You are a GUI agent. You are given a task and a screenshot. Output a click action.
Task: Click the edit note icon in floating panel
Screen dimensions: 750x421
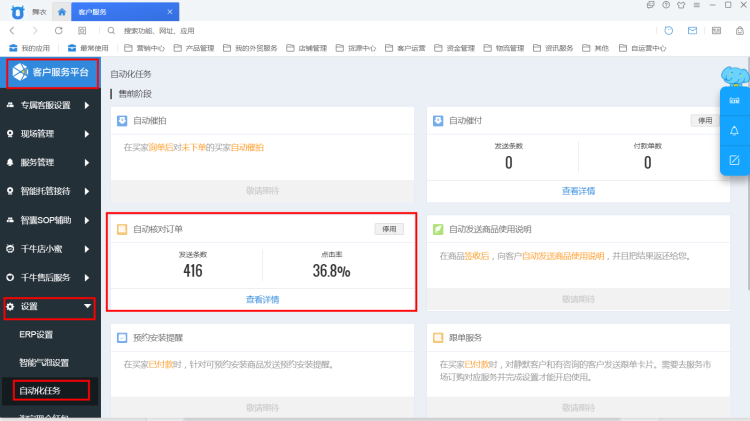(x=734, y=160)
